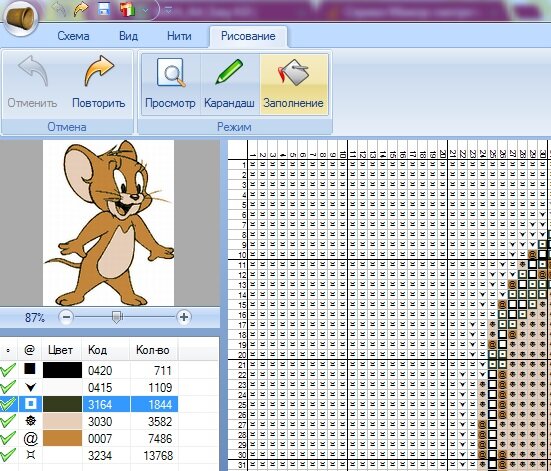
Task: Toggle checkmark for thread 3164
Action: click(8, 404)
